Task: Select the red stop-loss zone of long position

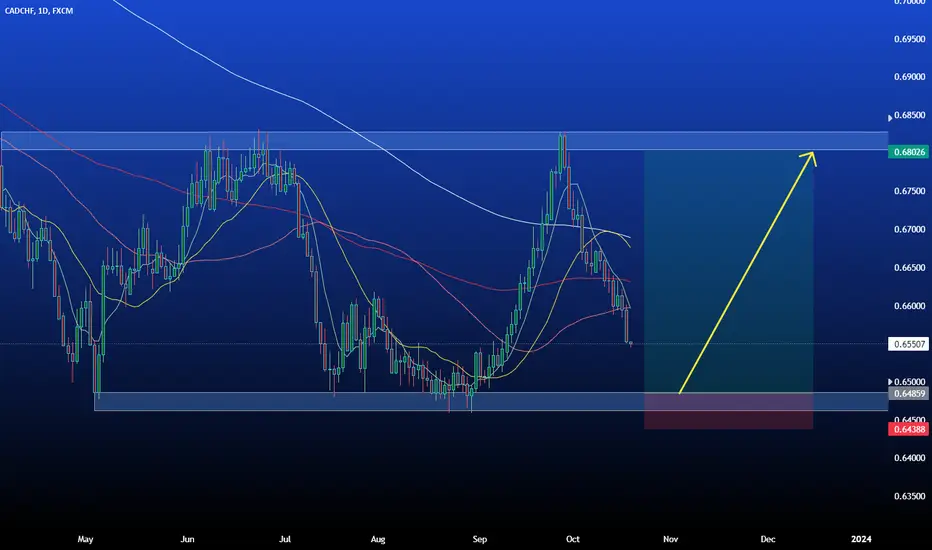Action: click(x=729, y=411)
